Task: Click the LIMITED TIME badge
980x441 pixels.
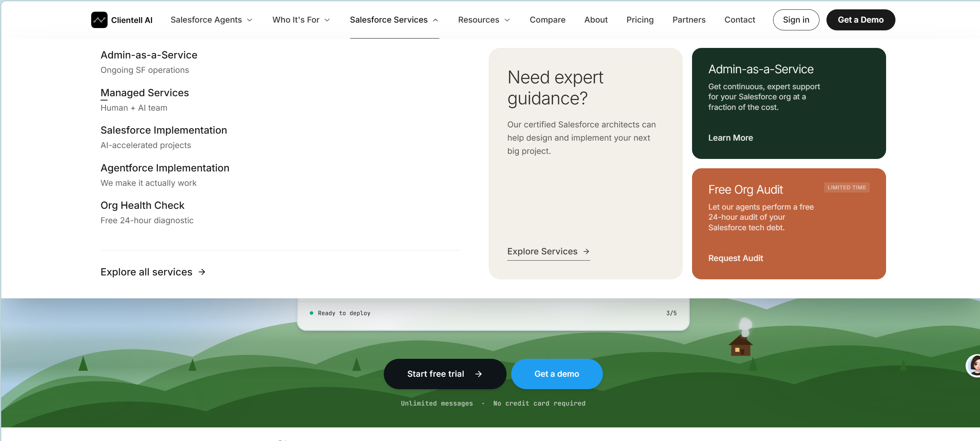Action: point(847,187)
